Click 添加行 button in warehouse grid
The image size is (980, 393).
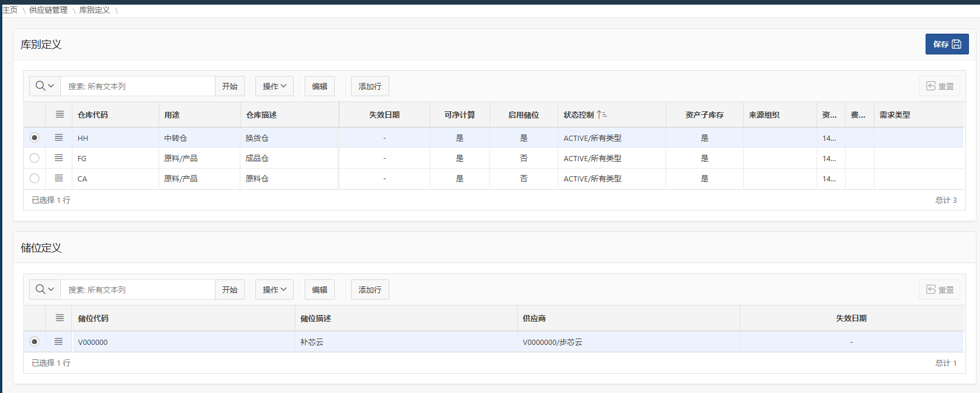click(x=370, y=86)
